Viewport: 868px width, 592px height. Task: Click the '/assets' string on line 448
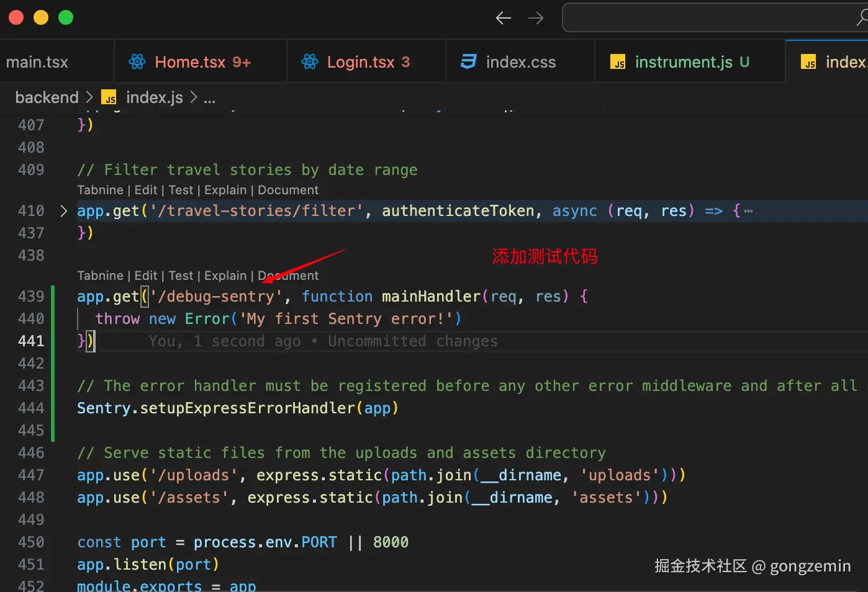189,498
